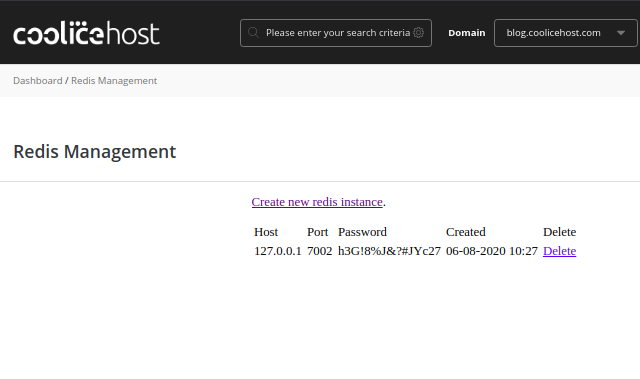Select port value 7002

(320, 251)
